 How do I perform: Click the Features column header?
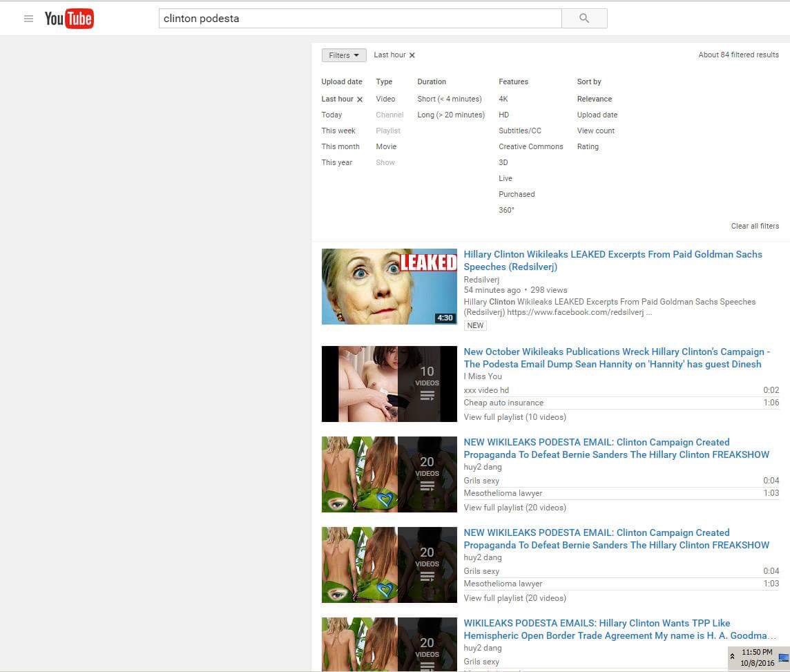click(x=513, y=81)
